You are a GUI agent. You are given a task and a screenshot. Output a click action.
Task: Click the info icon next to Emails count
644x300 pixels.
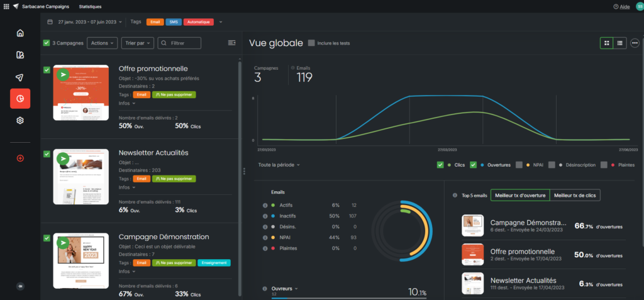(293, 68)
